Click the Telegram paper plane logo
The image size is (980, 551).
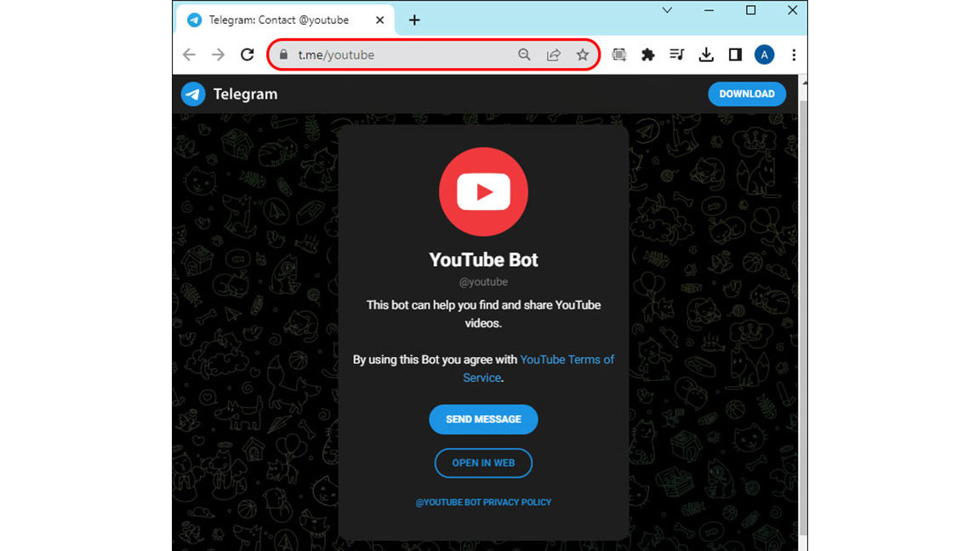[193, 94]
